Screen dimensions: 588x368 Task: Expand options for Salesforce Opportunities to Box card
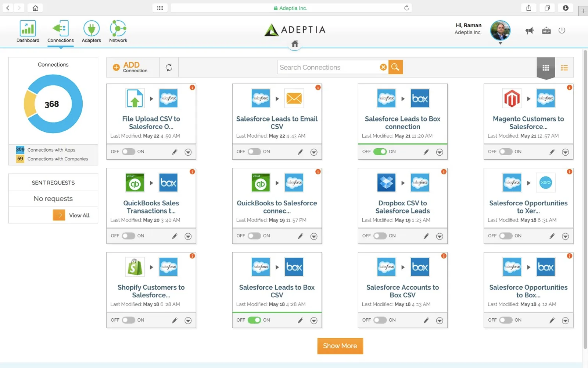click(x=565, y=321)
